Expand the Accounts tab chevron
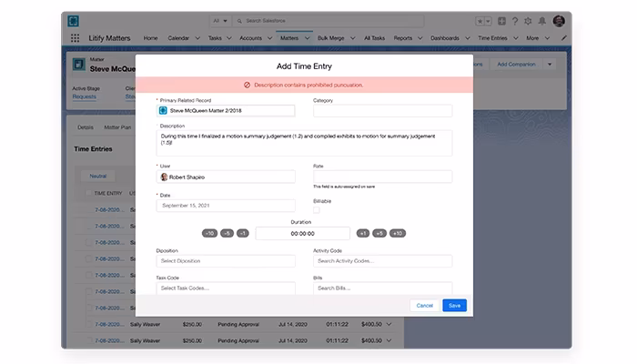Image resolution: width=637 pixels, height=364 pixels. point(269,38)
